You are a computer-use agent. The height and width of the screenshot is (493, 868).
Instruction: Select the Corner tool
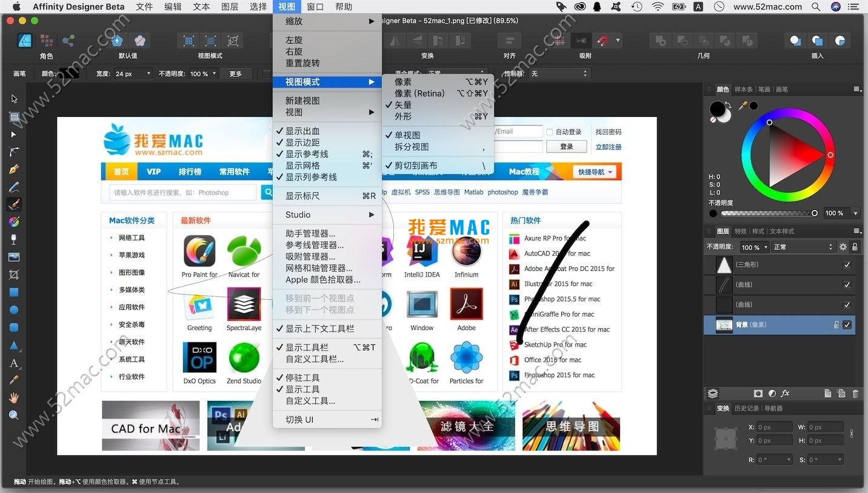[14, 152]
